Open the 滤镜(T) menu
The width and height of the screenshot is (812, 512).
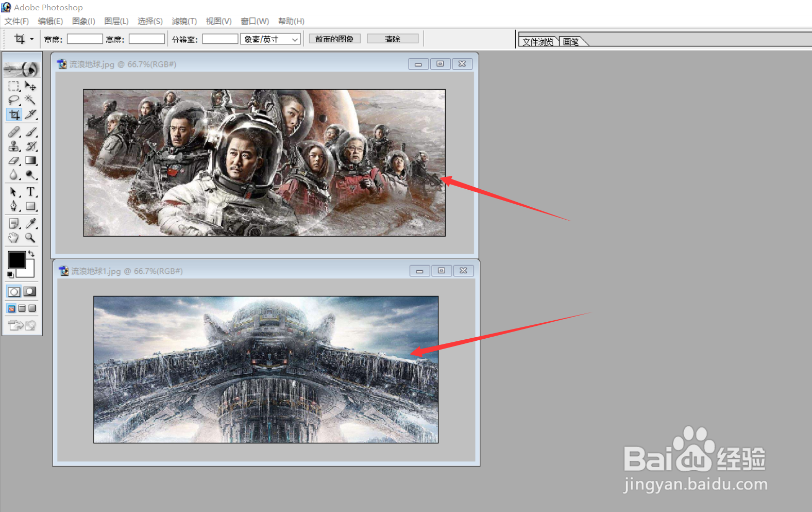click(x=184, y=21)
